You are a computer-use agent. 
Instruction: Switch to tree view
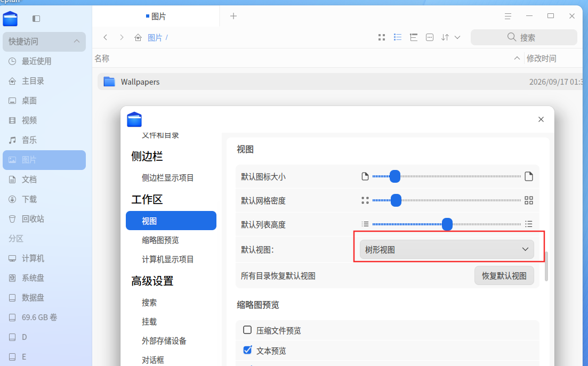(414, 37)
